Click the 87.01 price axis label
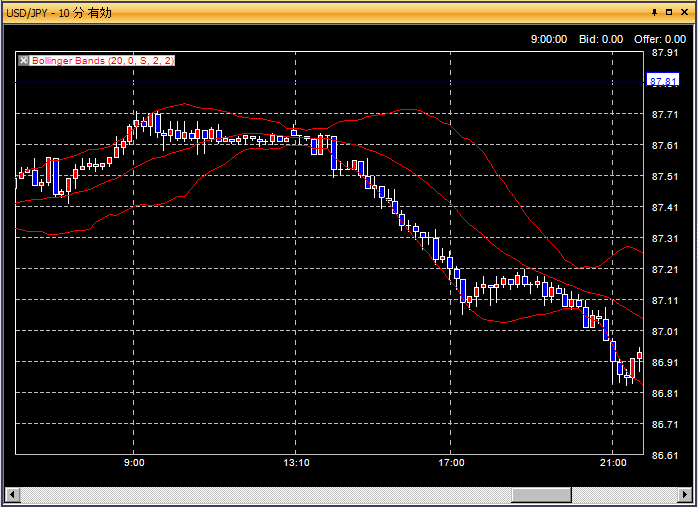 click(664, 331)
